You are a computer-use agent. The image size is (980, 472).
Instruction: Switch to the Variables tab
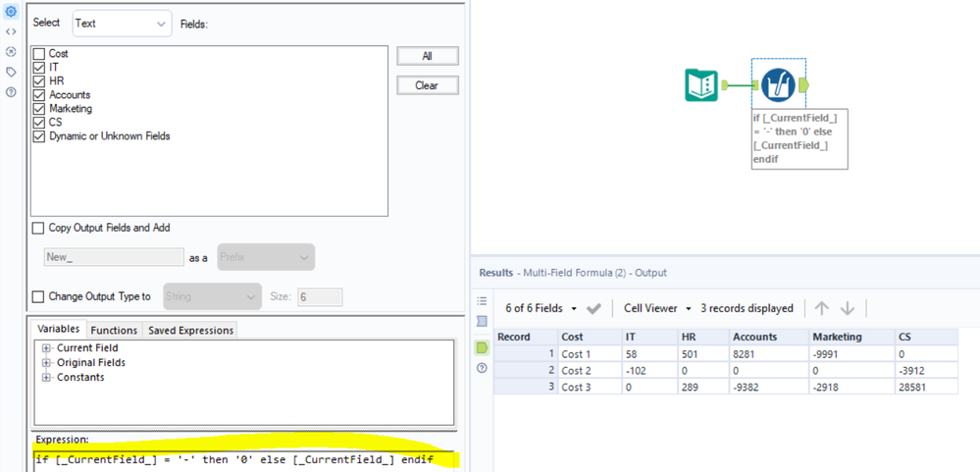click(x=58, y=330)
